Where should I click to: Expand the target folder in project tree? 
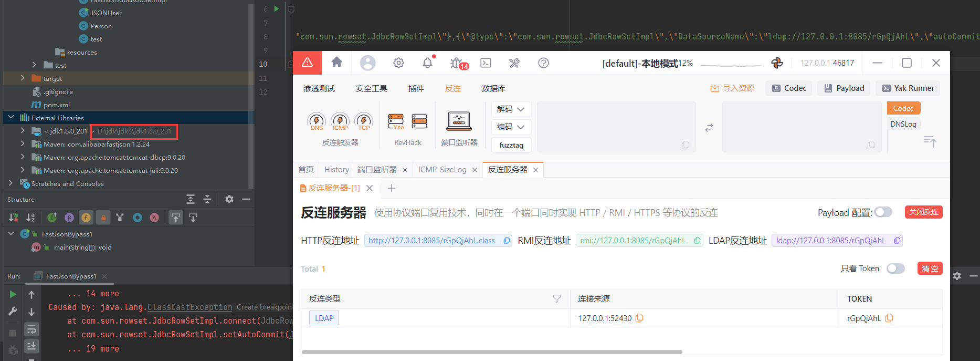tap(23, 78)
